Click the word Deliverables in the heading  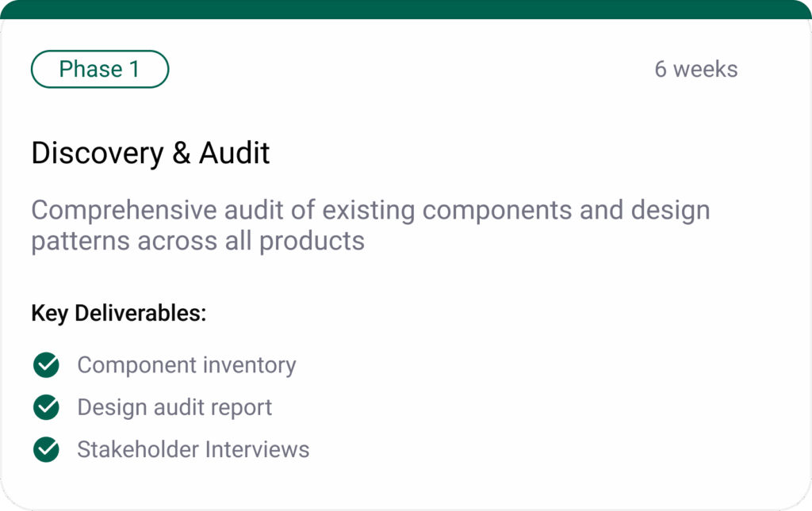click(x=140, y=313)
